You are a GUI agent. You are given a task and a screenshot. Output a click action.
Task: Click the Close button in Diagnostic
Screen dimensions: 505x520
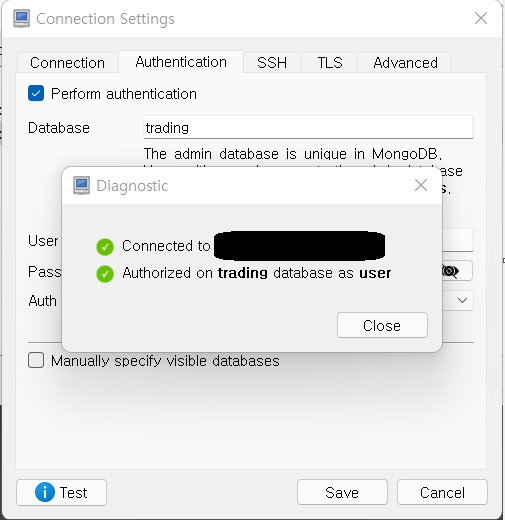[382, 325]
